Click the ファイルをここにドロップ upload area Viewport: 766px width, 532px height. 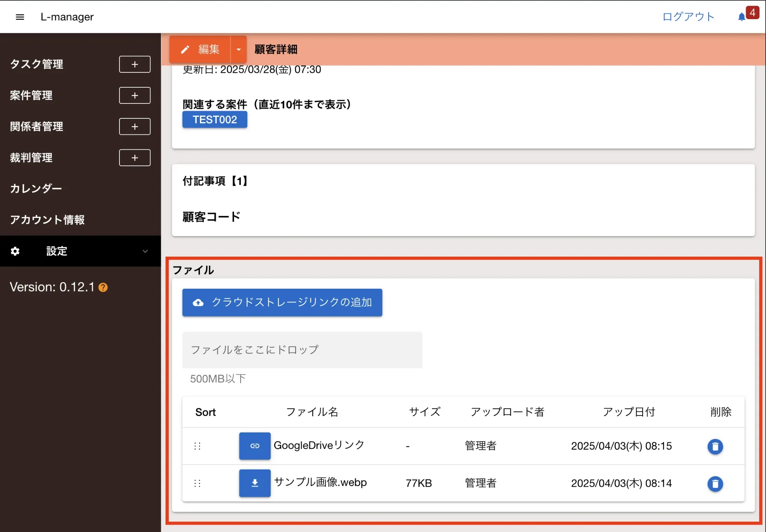pos(302,350)
